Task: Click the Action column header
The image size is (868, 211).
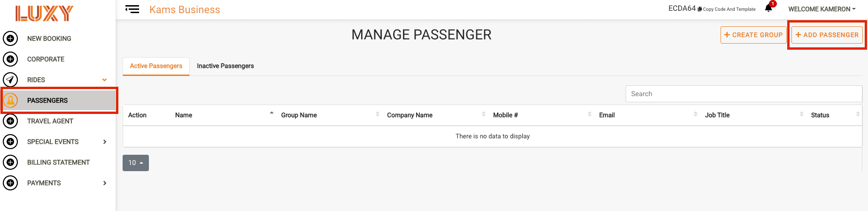Action: coord(137,115)
